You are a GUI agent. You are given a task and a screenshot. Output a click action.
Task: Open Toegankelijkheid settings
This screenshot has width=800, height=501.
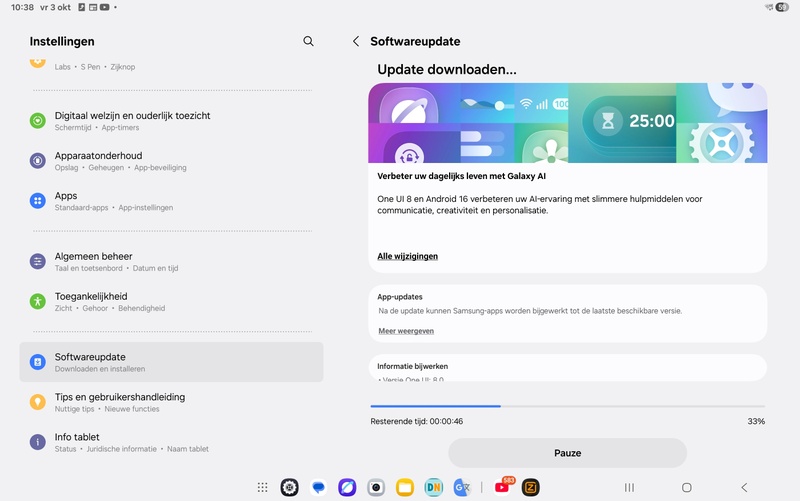click(171, 302)
